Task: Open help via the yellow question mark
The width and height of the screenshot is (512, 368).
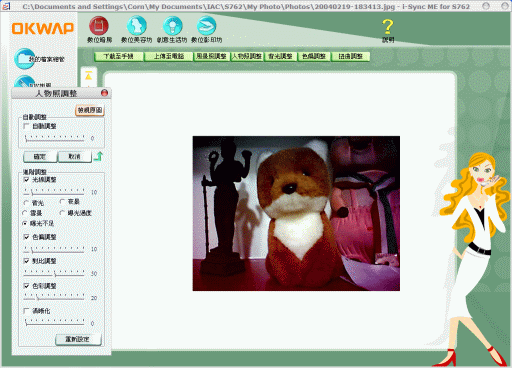Action: click(x=388, y=27)
